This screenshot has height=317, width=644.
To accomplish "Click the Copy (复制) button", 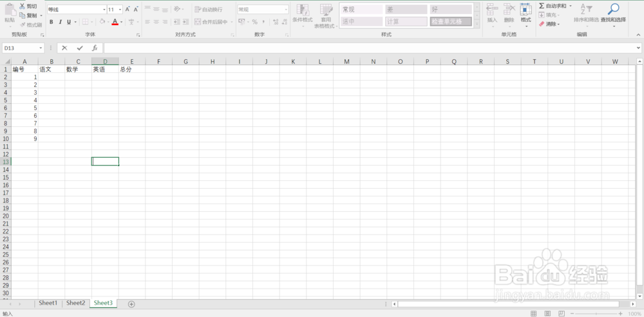I will 28,15.
